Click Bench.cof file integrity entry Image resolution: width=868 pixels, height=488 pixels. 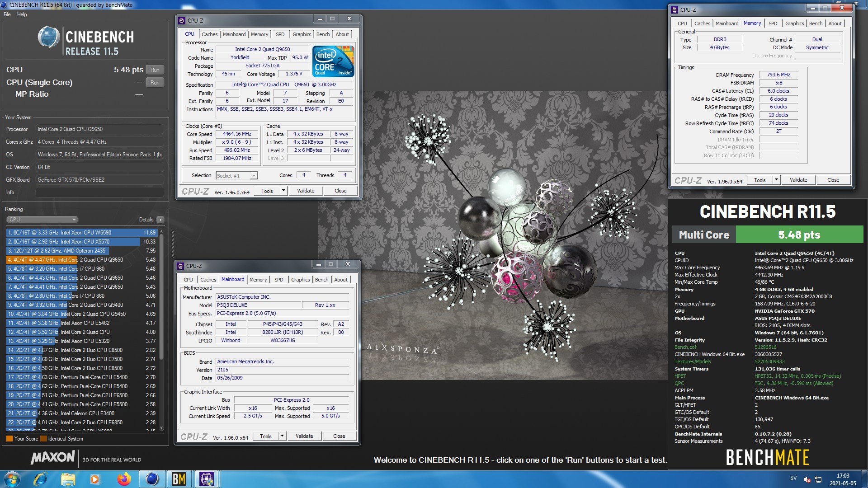685,347
